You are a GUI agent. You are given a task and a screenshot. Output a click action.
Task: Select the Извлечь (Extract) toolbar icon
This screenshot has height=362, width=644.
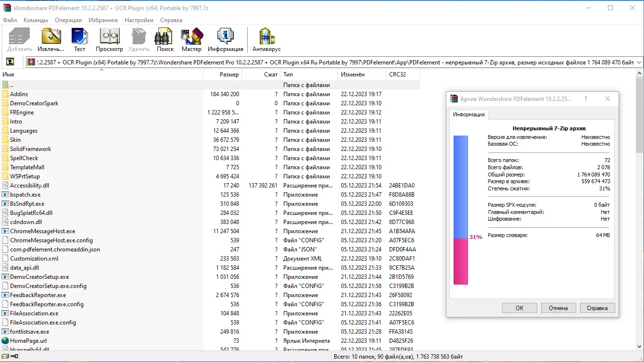coord(51,37)
